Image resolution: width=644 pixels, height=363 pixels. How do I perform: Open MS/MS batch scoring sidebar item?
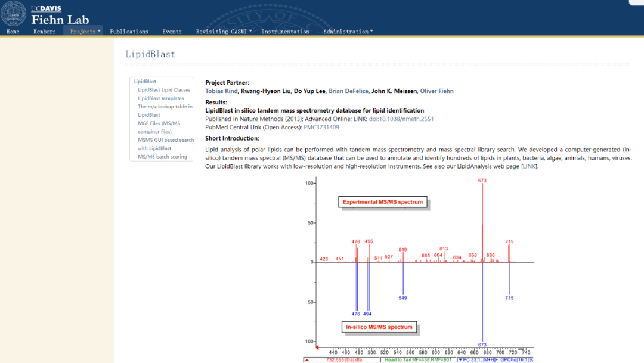tap(162, 156)
